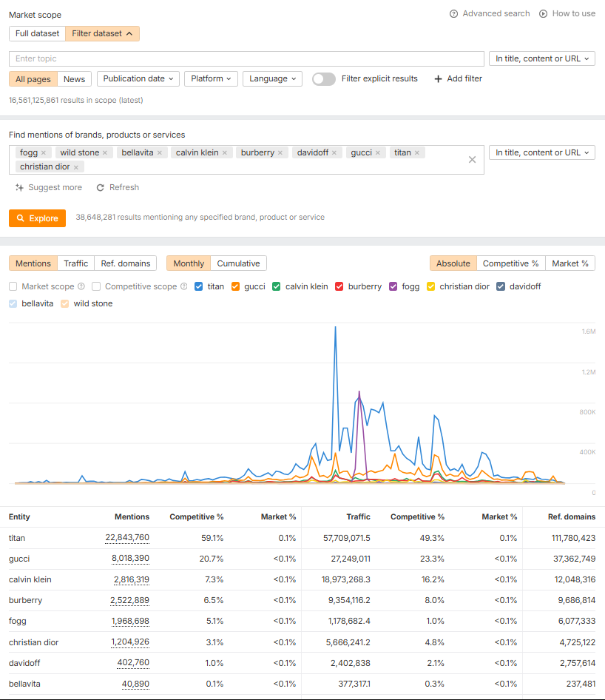605x700 pixels.
Task: Remove the gucci tag
Action: point(378,152)
